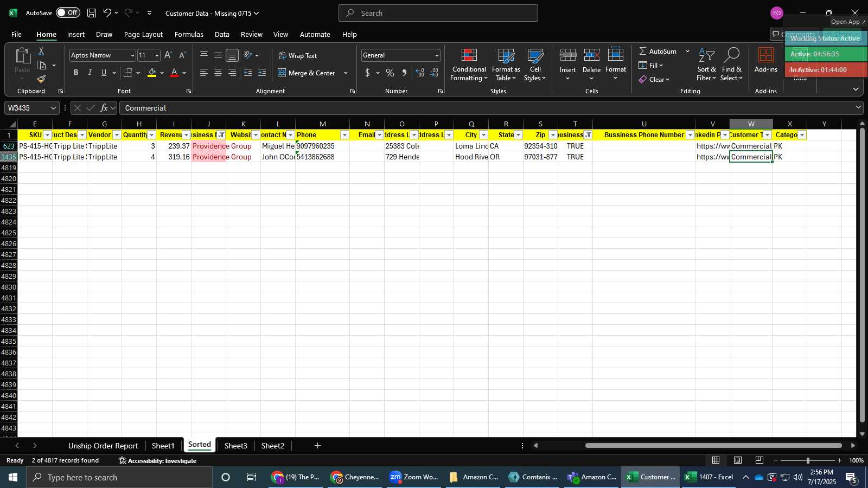
Task: Click Sort & Filter button
Action: [x=706, y=65]
